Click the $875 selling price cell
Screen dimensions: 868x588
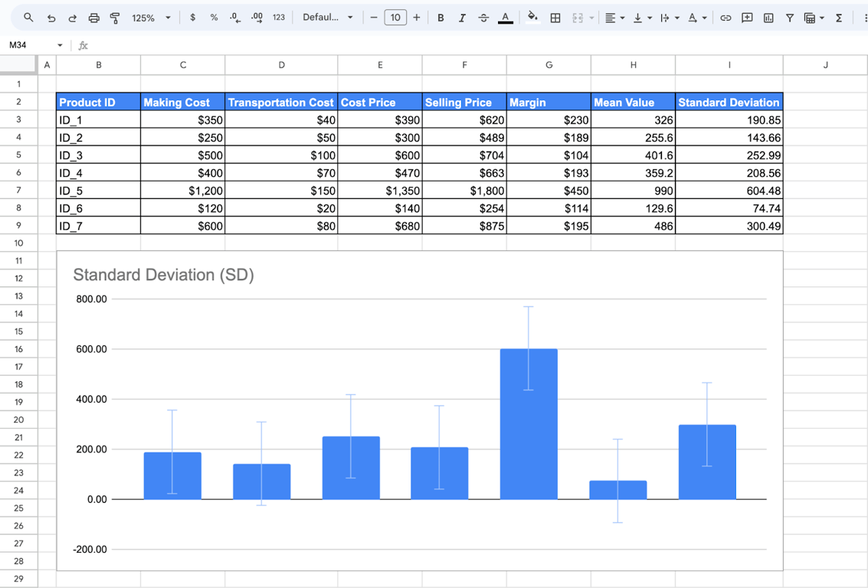[x=464, y=226]
